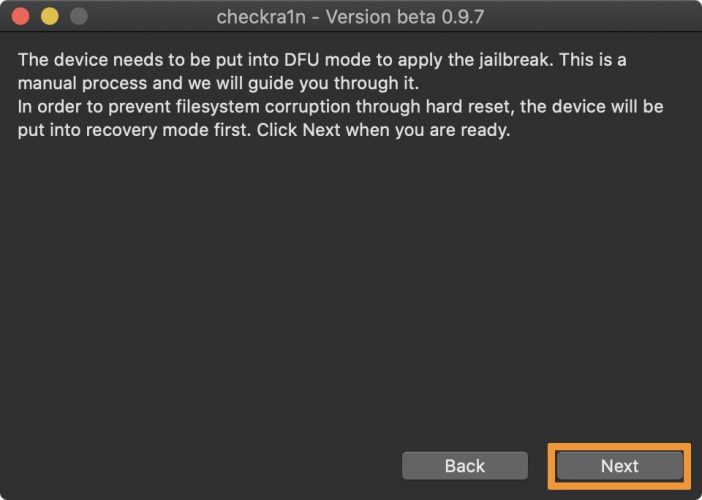The image size is (702, 500).
Task: Click the empty dark area of the window
Action: 349,286
